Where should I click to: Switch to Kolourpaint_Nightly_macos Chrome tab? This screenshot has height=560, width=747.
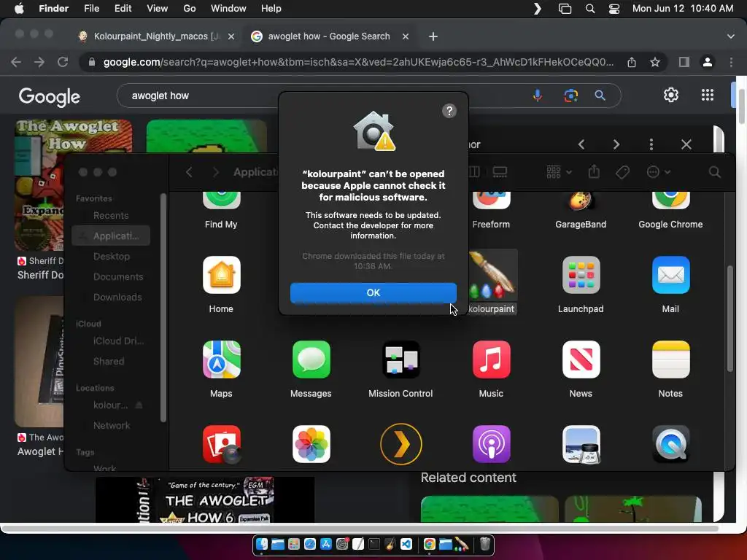158,36
